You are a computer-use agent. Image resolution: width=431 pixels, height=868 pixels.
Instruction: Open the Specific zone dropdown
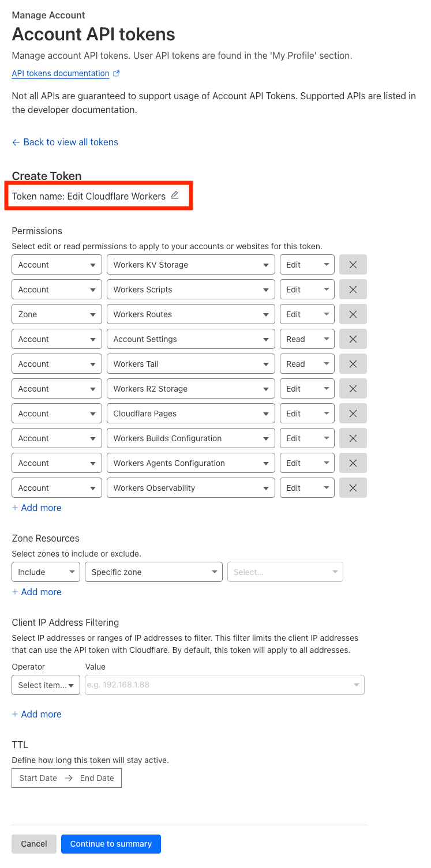[153, 572]
